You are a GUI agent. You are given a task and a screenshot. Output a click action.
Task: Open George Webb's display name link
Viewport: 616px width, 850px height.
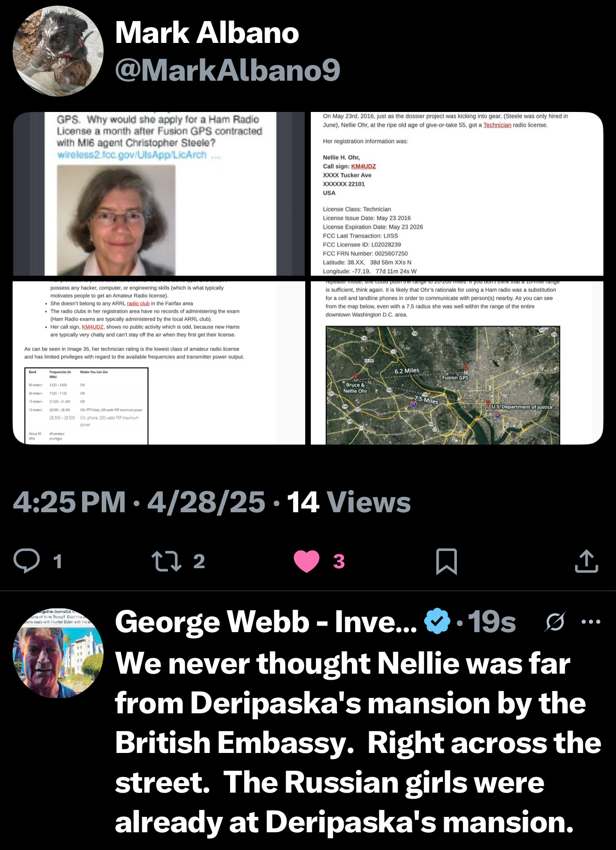pos(266,621)
